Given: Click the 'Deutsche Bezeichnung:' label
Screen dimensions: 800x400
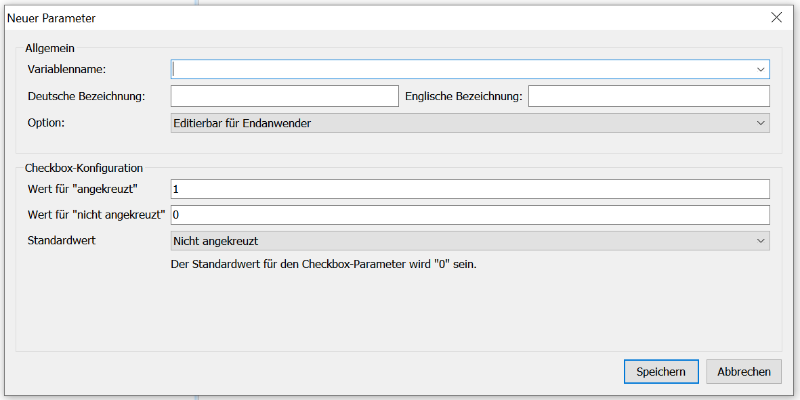Looking at the screenshot, I should pos(86,96).
